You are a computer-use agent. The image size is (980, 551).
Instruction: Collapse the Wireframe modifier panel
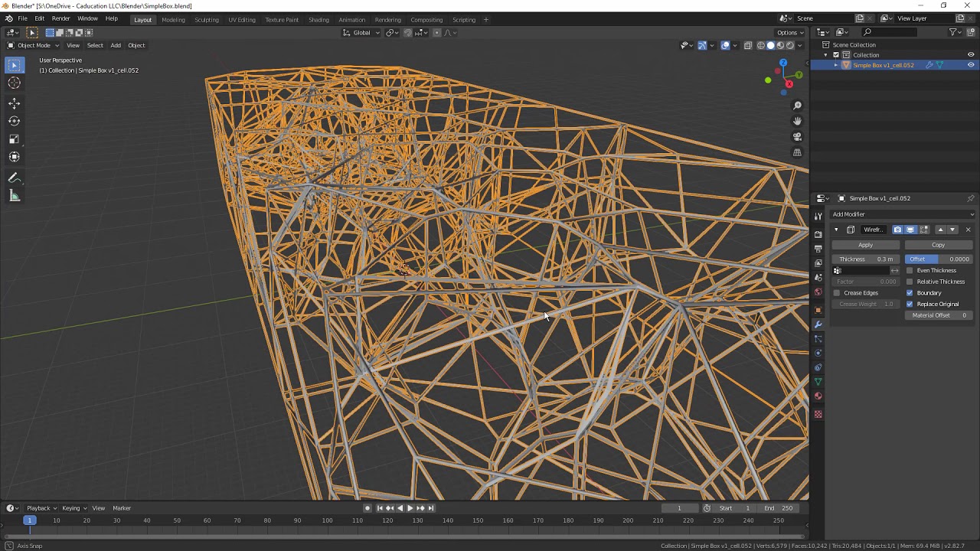836,230
